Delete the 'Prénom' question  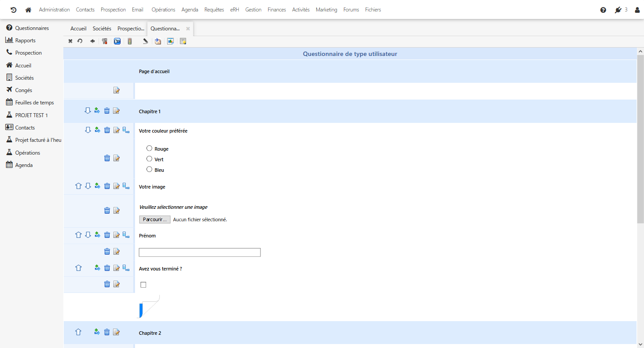(107, 235)
